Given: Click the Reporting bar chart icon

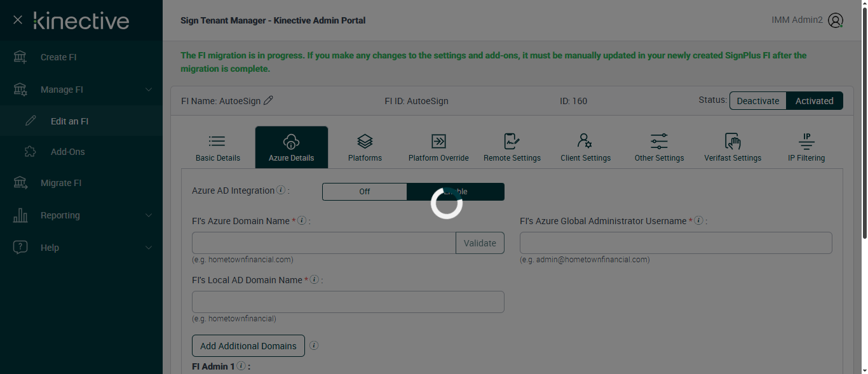Looking at the screenshot, I should [x=20, y=215].
